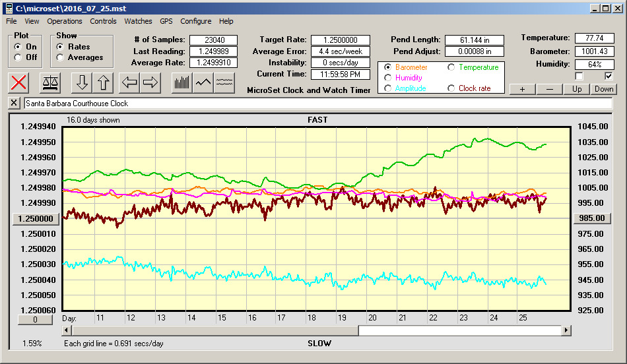
Task: Open the Configure menu
Action: tap(196, 21)
